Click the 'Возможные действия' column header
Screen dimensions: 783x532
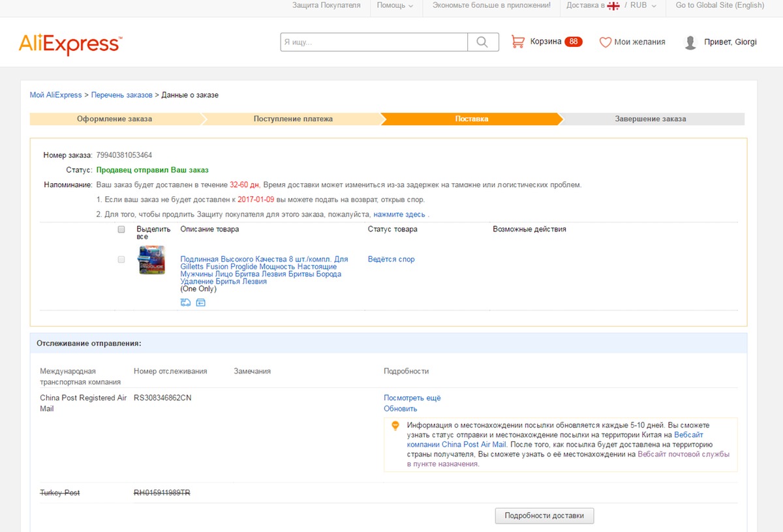[529, 229]
